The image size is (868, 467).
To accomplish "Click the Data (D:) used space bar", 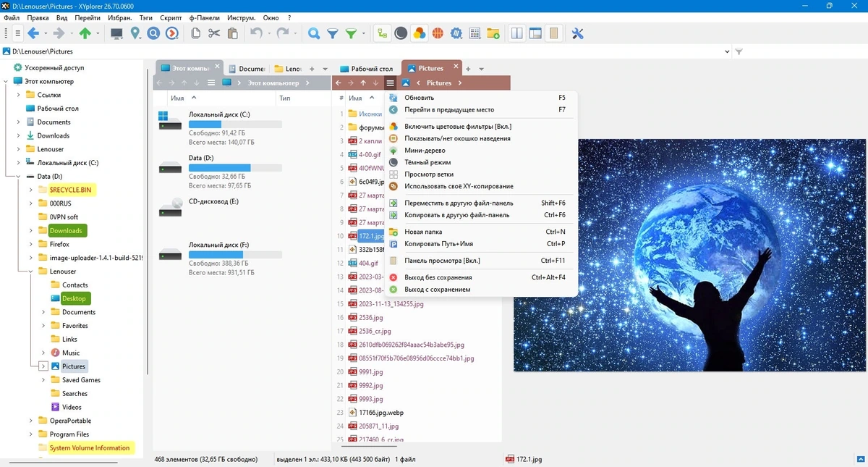I will (235, 168).
